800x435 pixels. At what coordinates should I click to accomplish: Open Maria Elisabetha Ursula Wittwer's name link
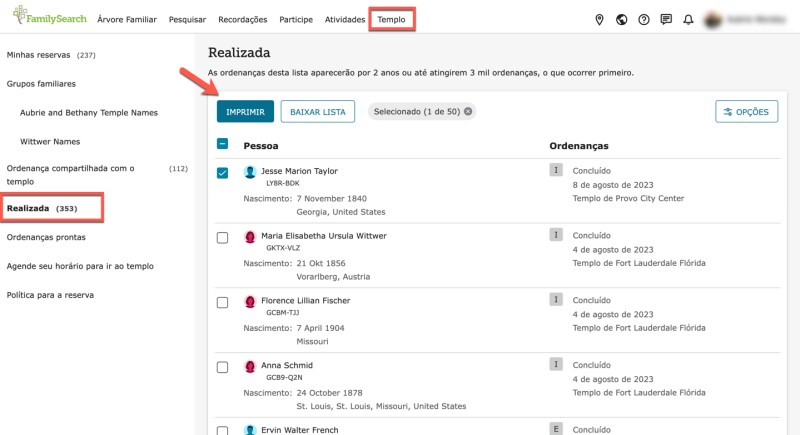coord(324,236)
